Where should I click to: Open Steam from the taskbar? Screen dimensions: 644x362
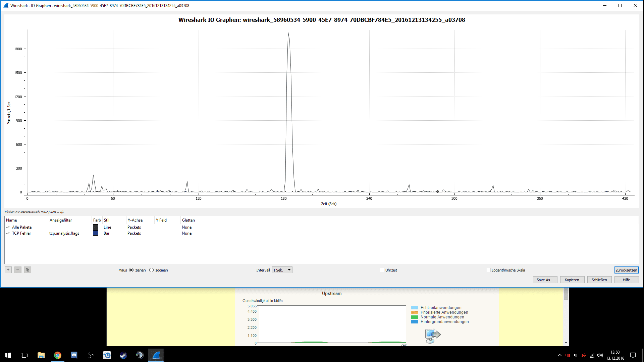[123, 355]
